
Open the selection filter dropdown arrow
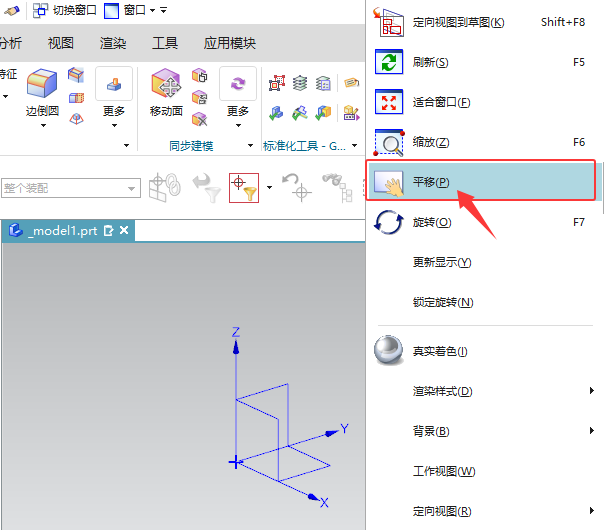point(269,188)
